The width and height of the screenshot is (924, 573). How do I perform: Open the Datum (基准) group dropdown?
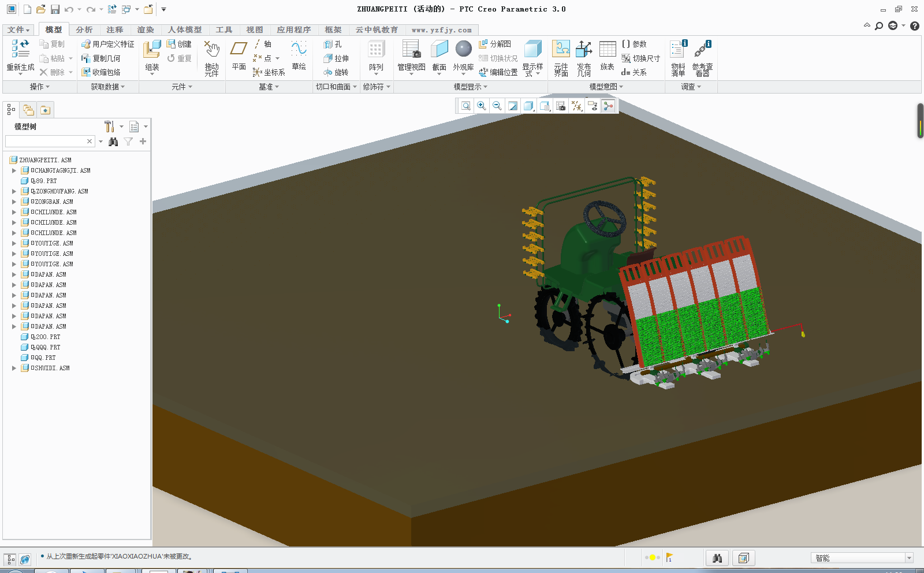pyautogui.click(x=269, y=87)
